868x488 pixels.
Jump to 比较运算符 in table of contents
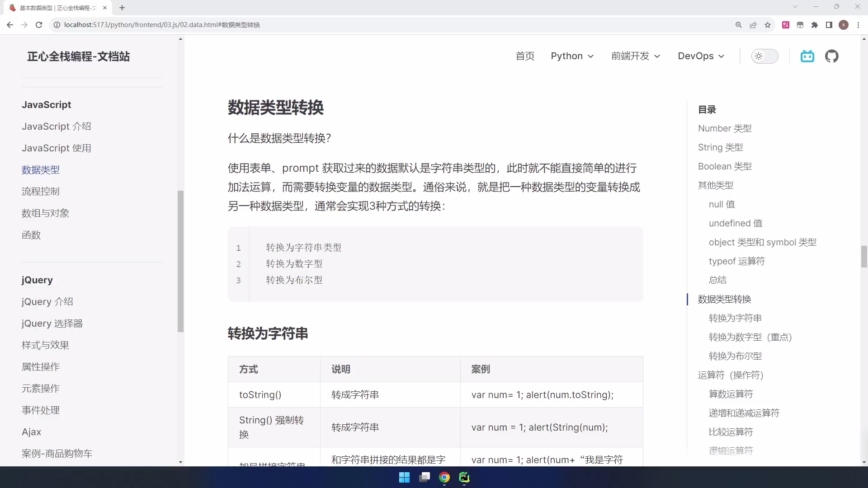[731, 432]
